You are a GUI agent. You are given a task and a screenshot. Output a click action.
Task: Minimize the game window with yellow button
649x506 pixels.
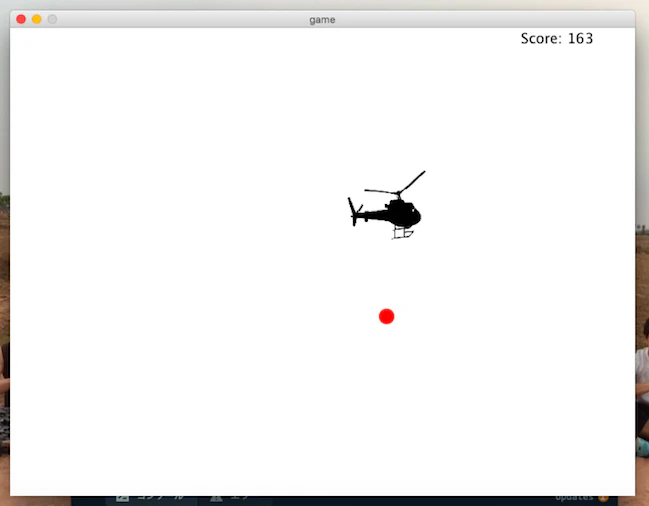(x=36, y=19)
